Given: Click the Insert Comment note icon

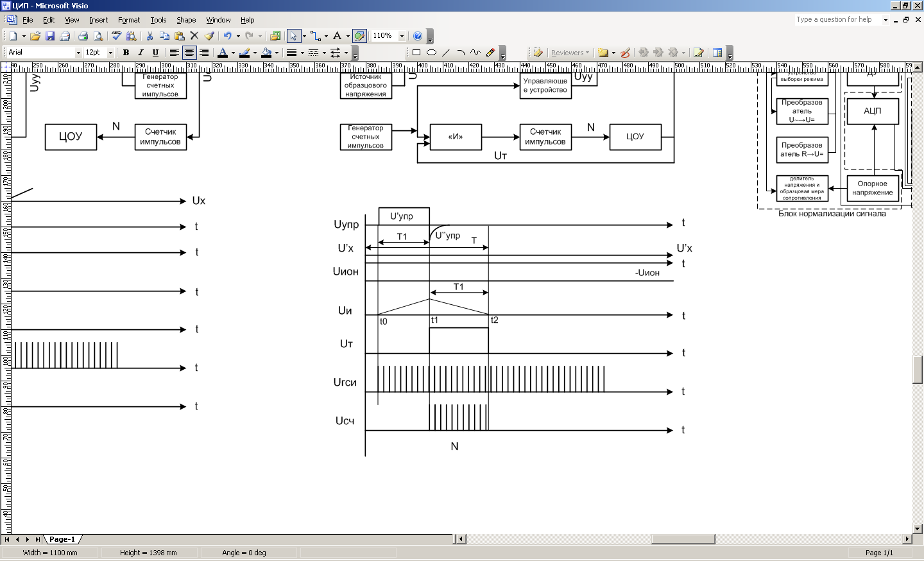Looking at the screenshot, I should click(x=603, y=53).
